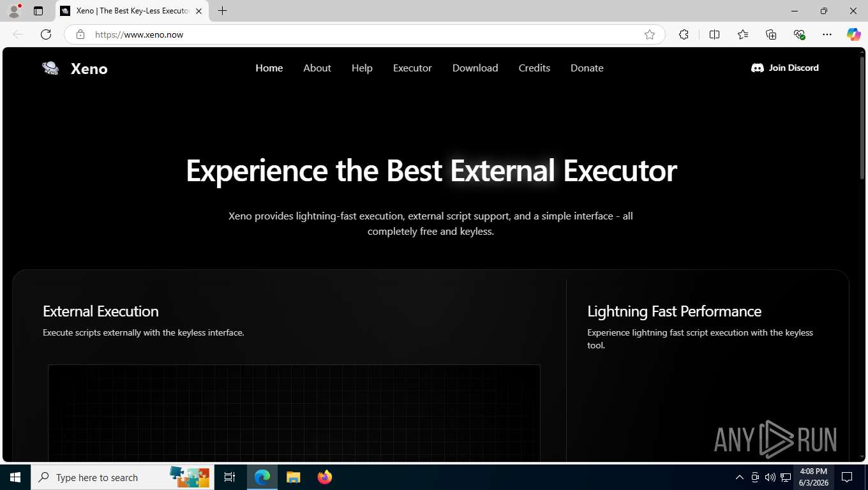
Task: Open the Extensions puzzle icon
Action: [684, 34]
